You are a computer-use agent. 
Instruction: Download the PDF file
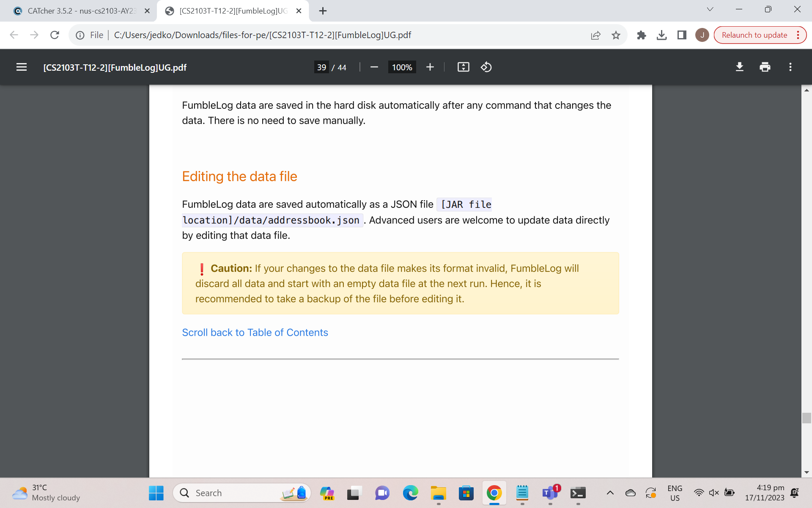(x=739, y=67)
